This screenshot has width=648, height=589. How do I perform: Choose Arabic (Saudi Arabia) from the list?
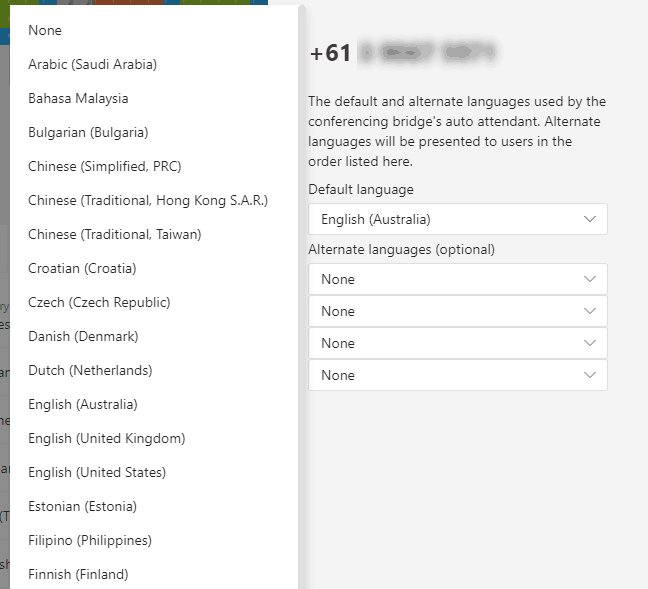point(92,65)
